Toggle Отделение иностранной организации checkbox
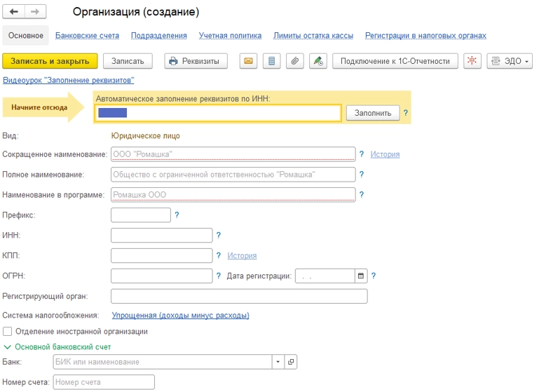 click(7, 332)
